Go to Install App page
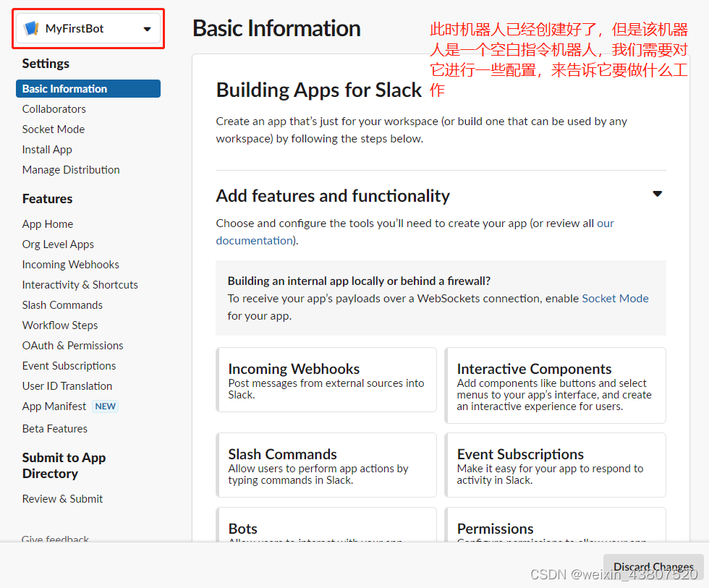Screen dimensions: 709x588 (x=47, y=150)
